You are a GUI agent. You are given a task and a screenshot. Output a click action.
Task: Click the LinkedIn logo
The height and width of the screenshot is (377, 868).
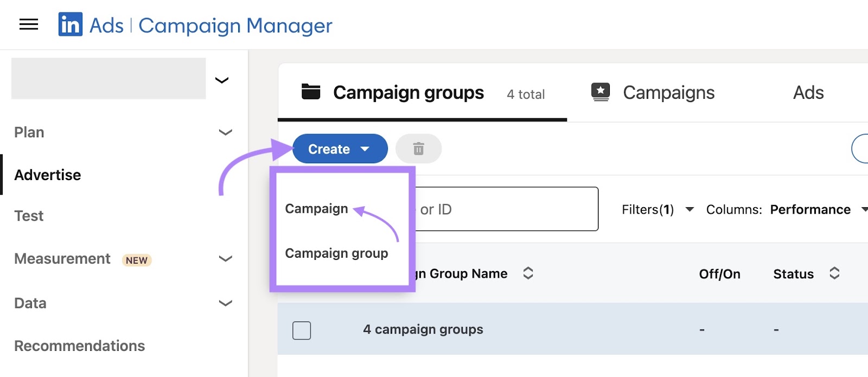pos(71,24)
